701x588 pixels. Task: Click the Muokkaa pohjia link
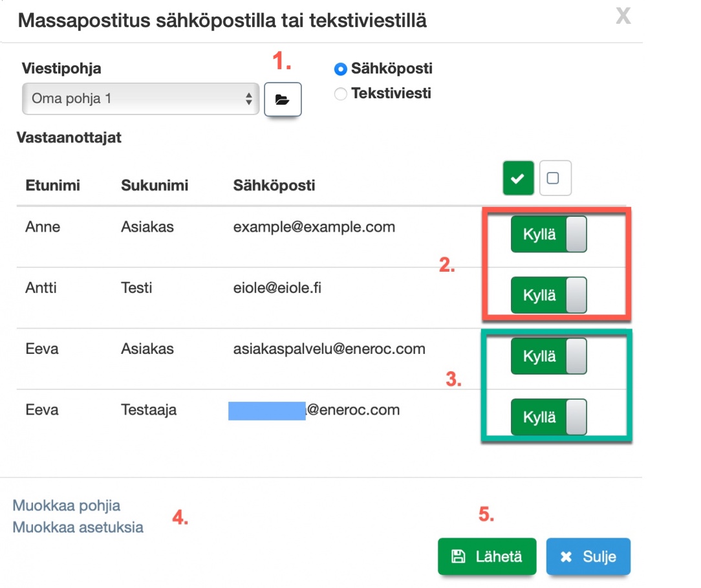pos(67,506)
